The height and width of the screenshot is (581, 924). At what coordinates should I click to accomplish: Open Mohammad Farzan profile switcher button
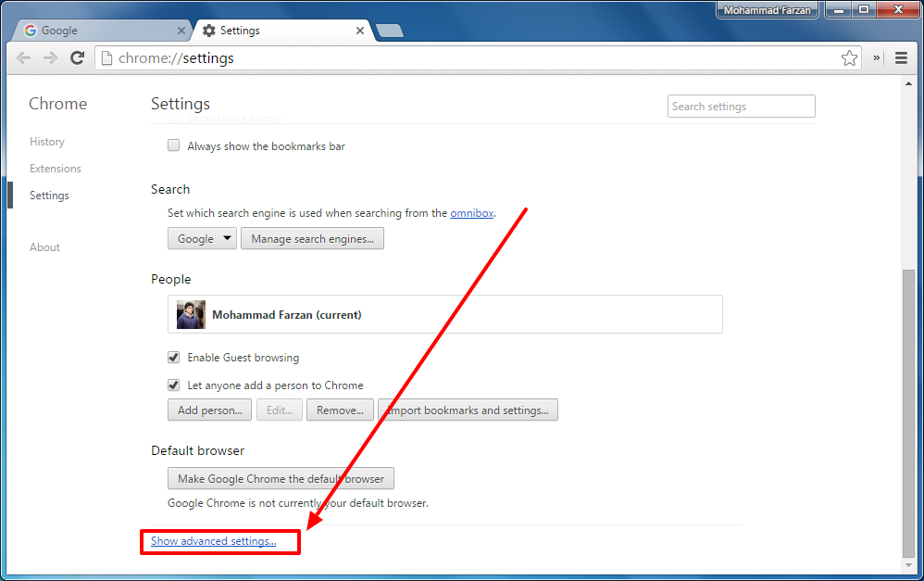click(x=768, y=10)
